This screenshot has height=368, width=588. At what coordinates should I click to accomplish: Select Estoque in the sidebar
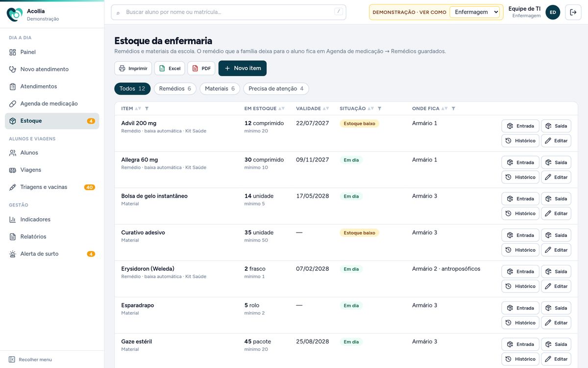[52, 121]
